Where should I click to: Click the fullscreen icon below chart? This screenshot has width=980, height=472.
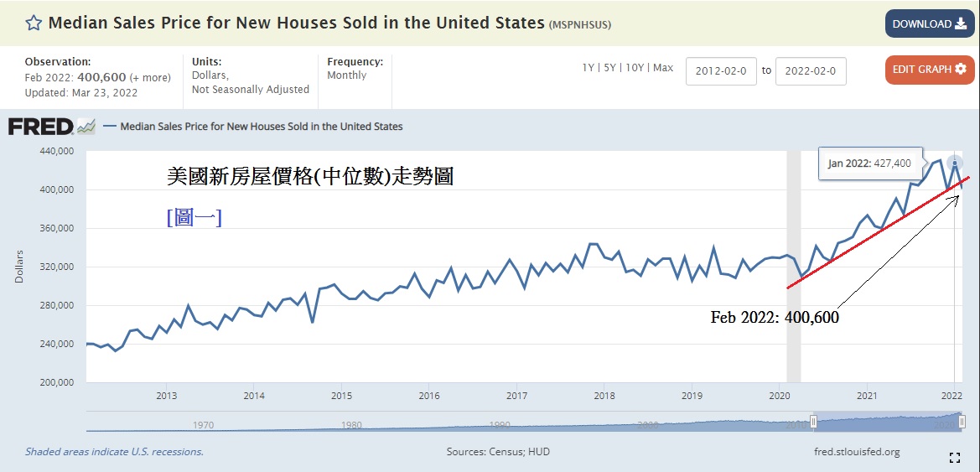pyautogui.click(x=954, y=458)
